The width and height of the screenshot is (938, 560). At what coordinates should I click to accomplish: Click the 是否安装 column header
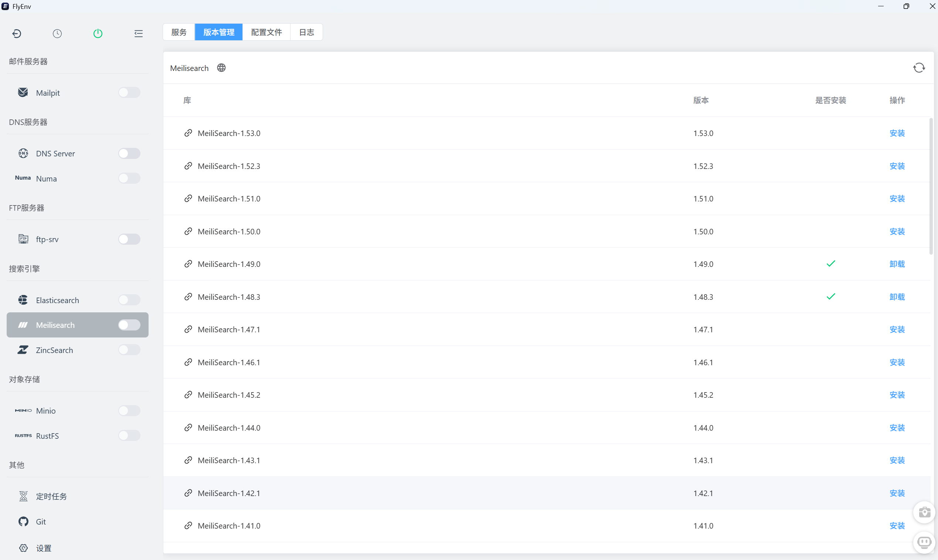click(831, 100)
